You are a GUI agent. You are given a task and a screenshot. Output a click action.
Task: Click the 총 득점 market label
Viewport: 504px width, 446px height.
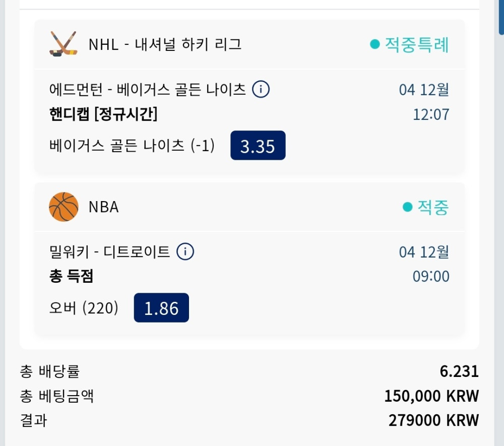pyautogui.click(x=71, y=277)
